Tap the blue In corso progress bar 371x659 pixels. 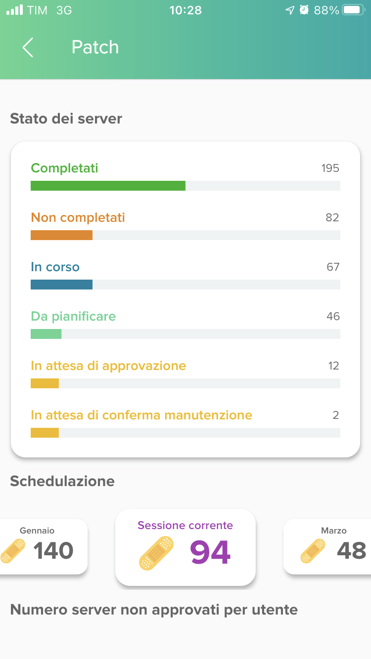pos(62,285)
